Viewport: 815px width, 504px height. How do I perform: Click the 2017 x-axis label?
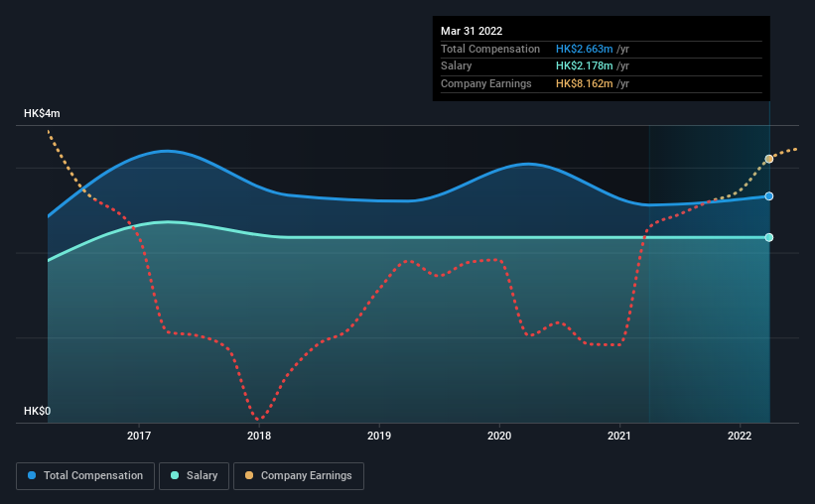pyautogui.click(x=139, y=436)
